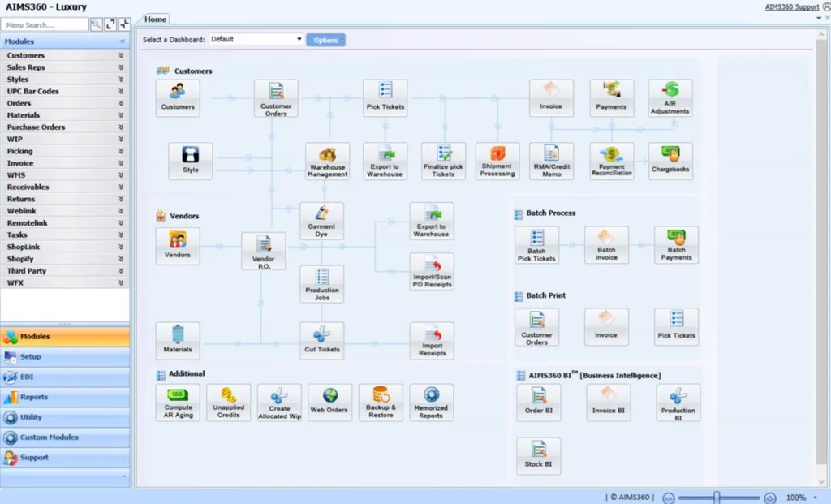The height and width of the screenshot is (504, 831).
Task: Open the Batch Pick Tickets icon
Action: tap(536, 245)
